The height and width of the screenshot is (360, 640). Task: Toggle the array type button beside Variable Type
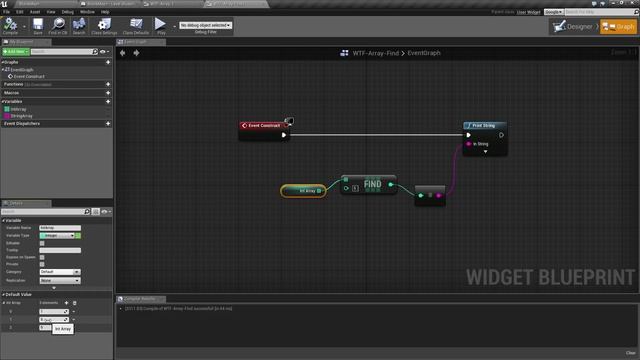click(x=78, y=236)
